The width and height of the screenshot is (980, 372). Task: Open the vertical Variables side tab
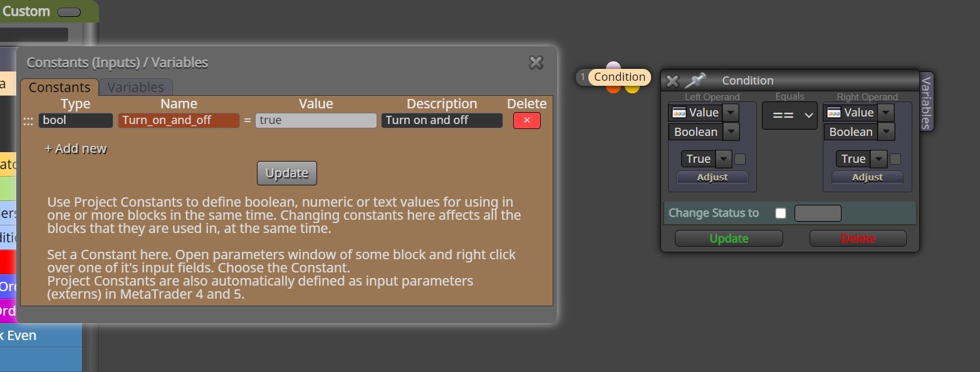(926, 101)
